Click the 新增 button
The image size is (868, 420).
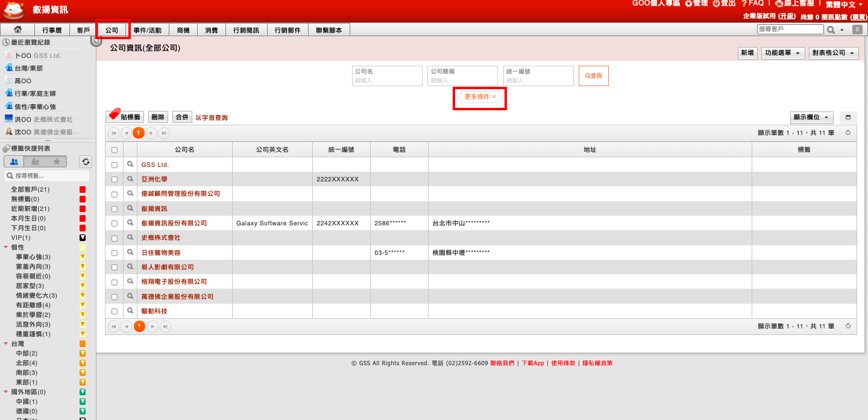pos(747,53)
